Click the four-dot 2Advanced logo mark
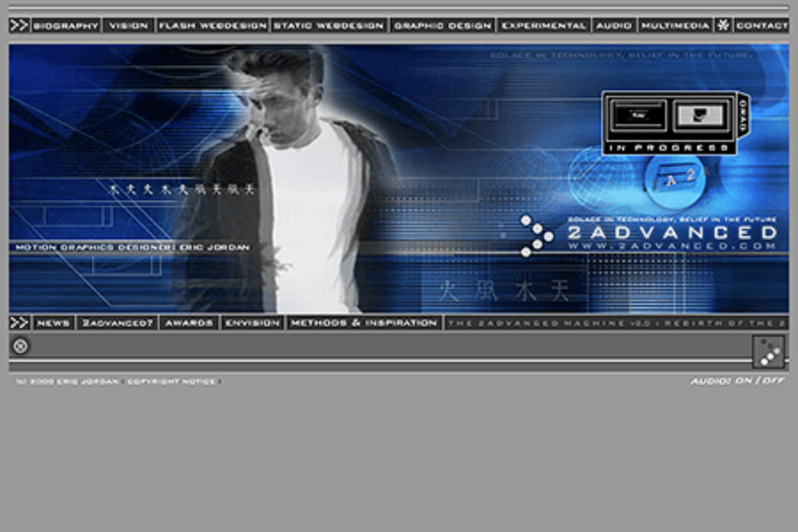The width and height of the screenshot is (798, 532). click(x=537, y=235)
